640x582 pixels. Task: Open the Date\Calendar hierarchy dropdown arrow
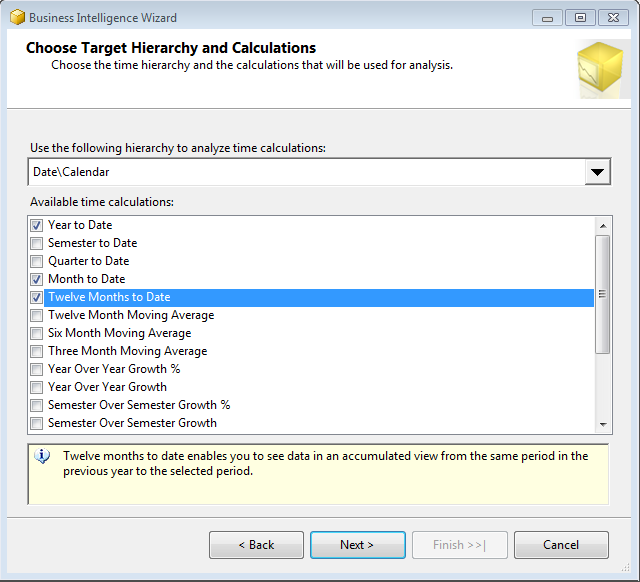tap(597, 172)
